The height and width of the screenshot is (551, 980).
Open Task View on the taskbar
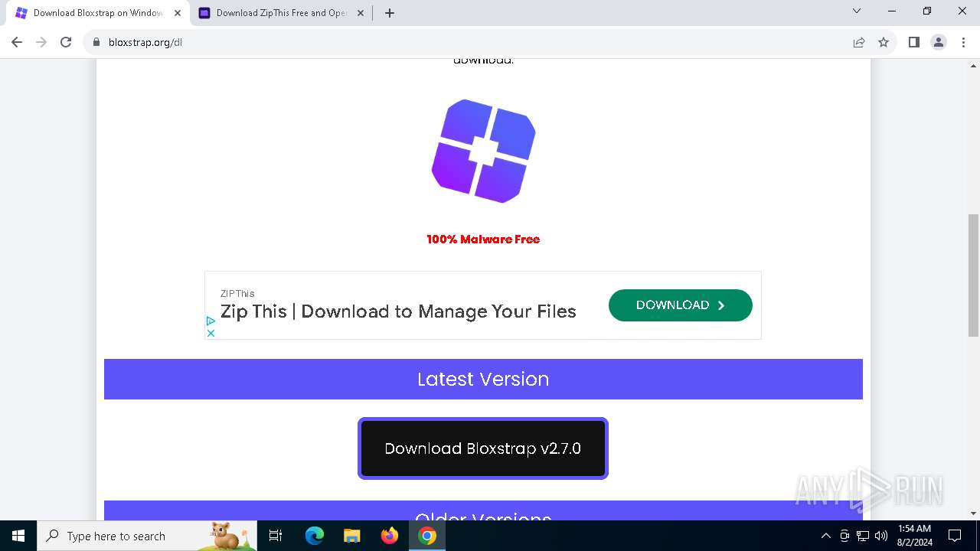click(x=276, y=536)
